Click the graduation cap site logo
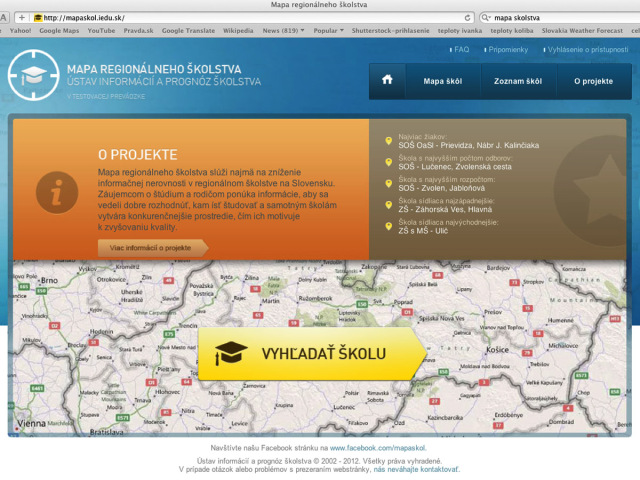 [x=33, y=75]
